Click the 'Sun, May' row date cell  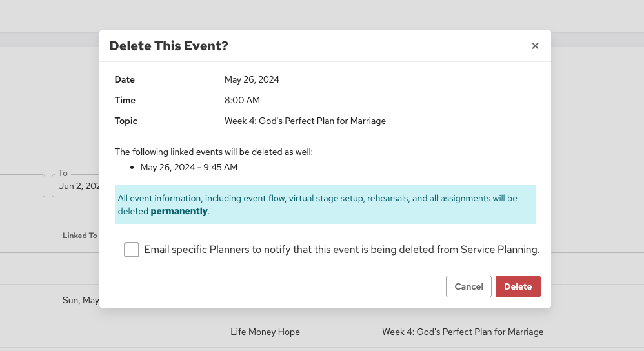[x=81, y=300]
